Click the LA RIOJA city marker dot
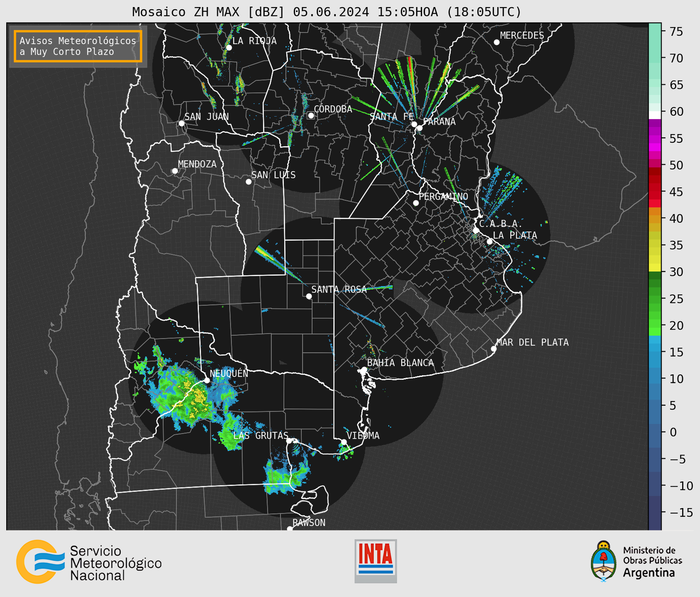This screenshot has height=597, width=700. (x=229, y=48)
